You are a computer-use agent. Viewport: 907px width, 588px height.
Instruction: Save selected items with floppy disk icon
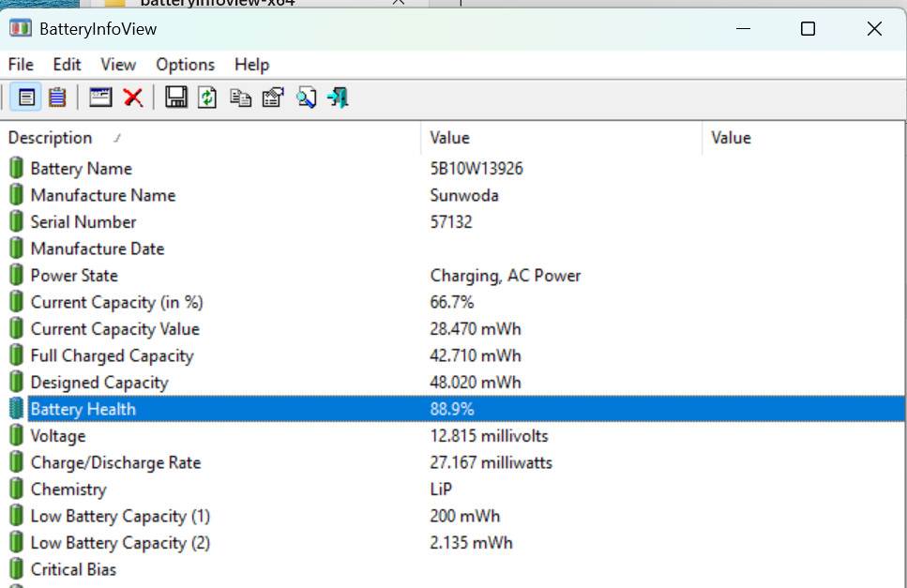175,98
